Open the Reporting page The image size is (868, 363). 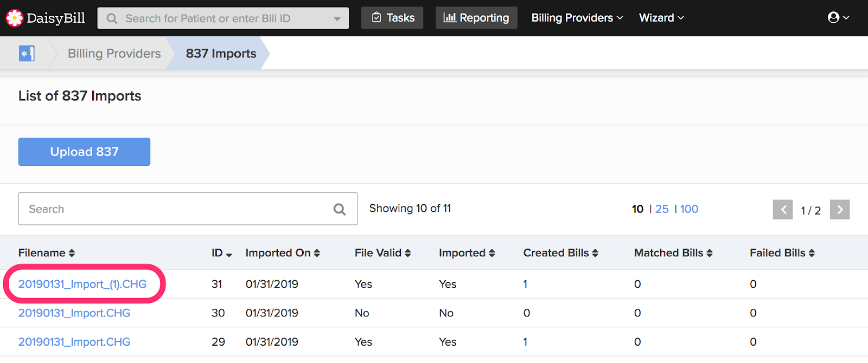[x=476, y=18]
